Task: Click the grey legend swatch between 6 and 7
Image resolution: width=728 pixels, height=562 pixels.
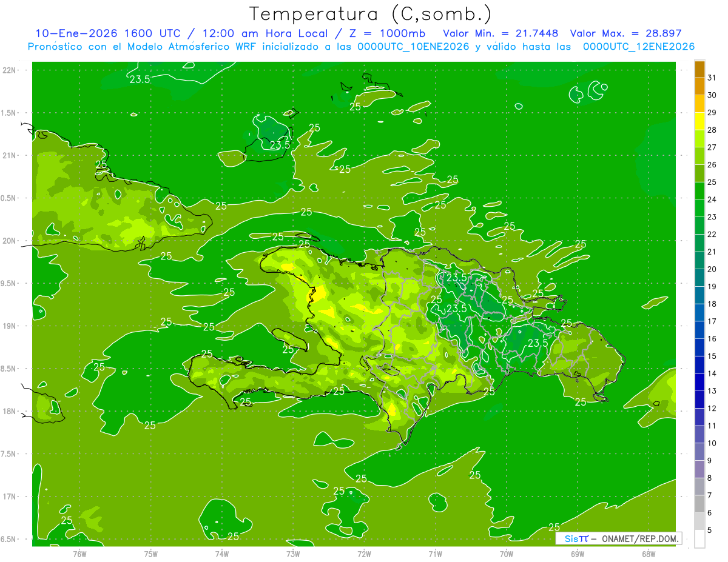Action: click(x=699, y=504)
